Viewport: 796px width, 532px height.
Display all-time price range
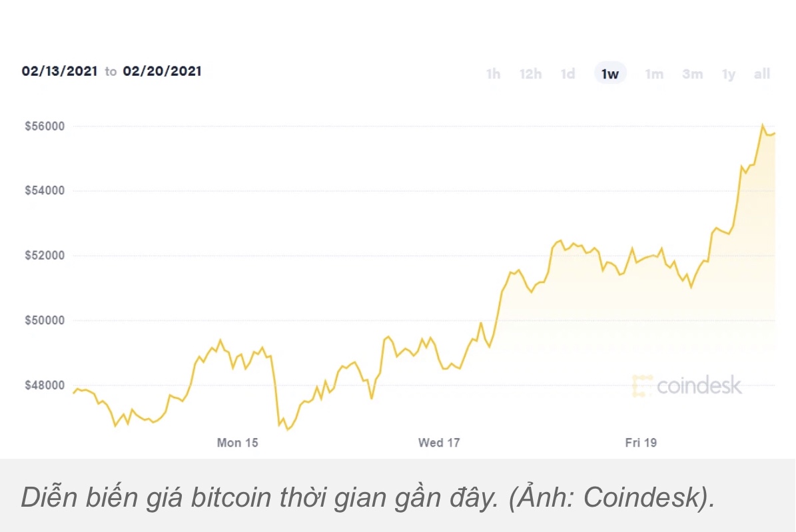[x=762, y=74]
